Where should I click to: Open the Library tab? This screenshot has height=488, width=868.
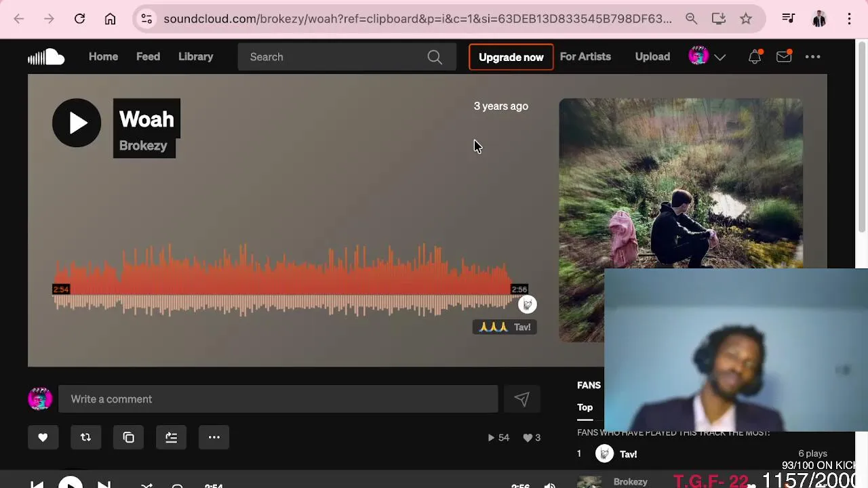[195, 57]
